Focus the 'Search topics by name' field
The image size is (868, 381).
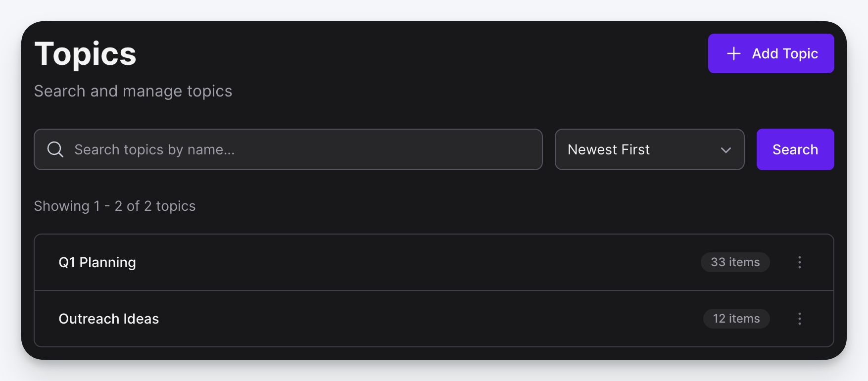coord(297,149)
